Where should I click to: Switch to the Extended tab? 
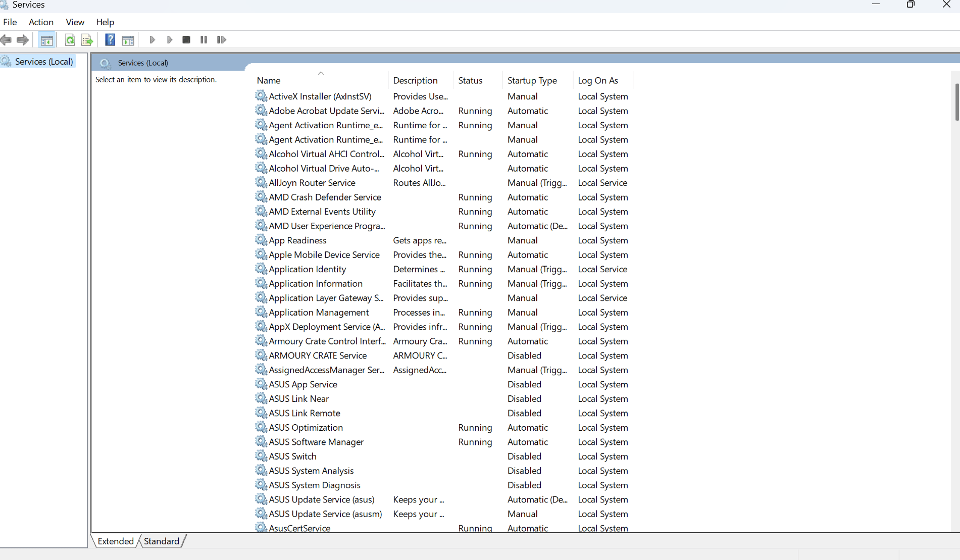(116, 541)
